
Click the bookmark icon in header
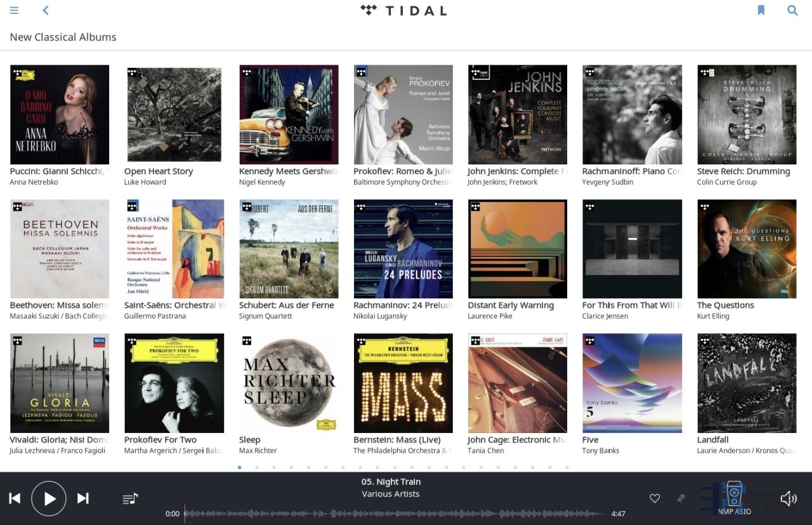click(761, 10)
